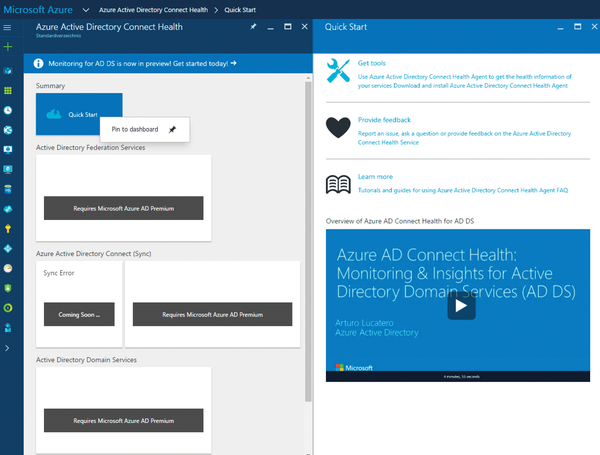Open the clock Recent sidebar icon
This screenshot has width=600, height=455.
(8, 111)
